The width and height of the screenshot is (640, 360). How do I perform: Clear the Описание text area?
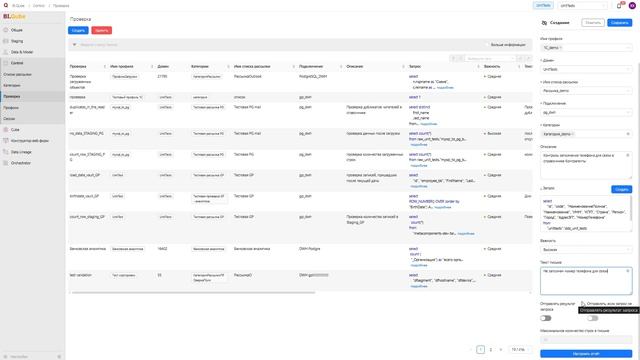click(x=628, y=155)
